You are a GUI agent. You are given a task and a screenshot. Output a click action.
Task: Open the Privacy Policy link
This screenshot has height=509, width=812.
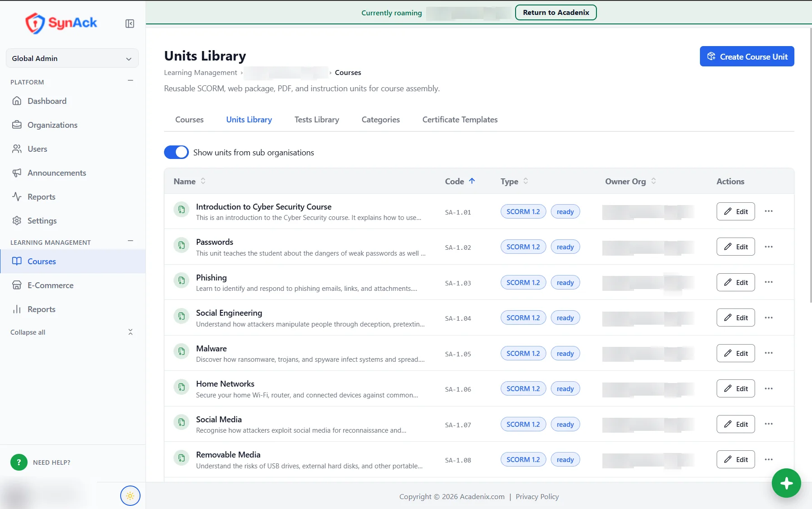[537, 496]
